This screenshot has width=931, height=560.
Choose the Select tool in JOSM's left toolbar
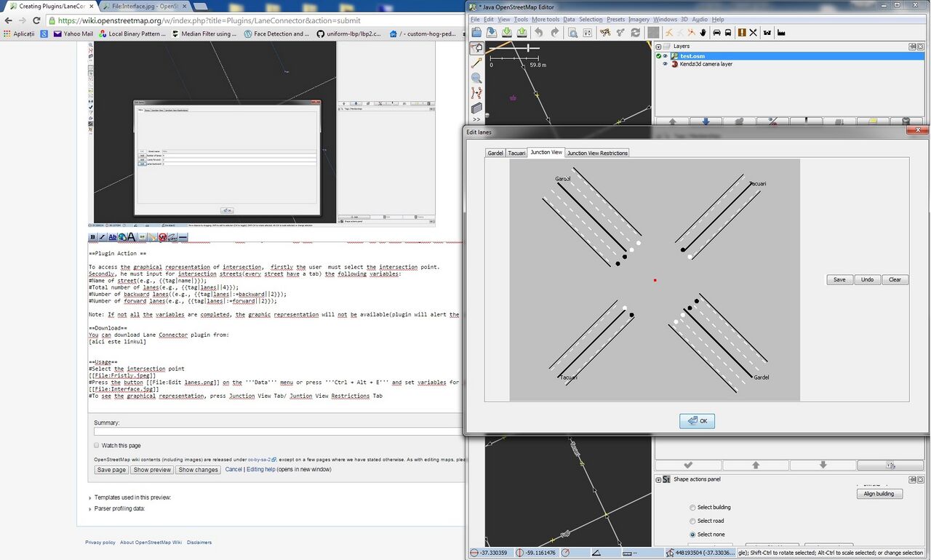(x=476, y=48)
